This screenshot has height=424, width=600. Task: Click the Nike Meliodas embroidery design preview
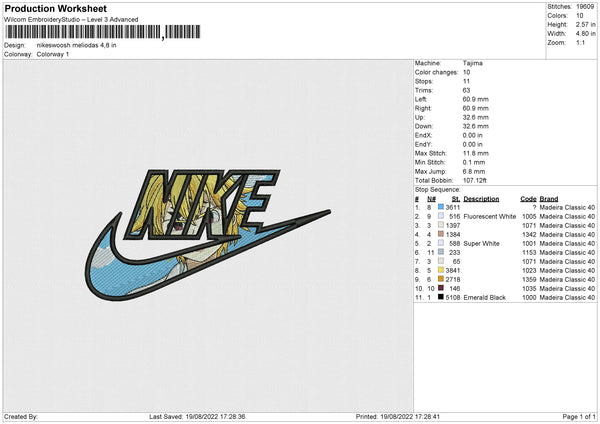[x=207, y=235]
